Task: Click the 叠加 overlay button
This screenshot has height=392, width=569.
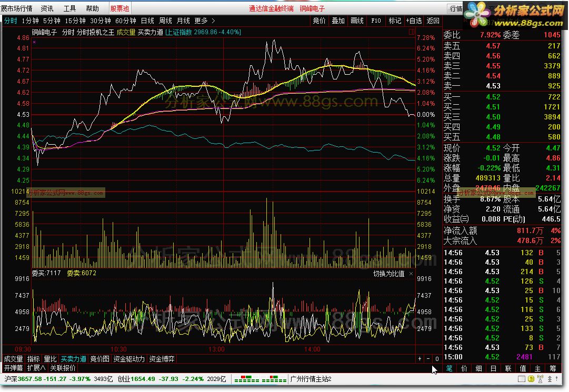Action: coord(338,21)
